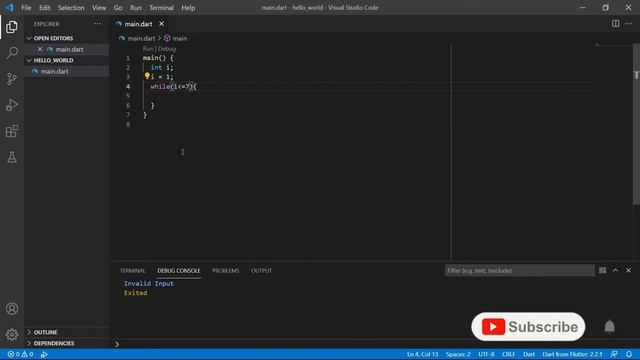Click the VS Code logo icon
The image size is (640, 360).
click(9, 8)
